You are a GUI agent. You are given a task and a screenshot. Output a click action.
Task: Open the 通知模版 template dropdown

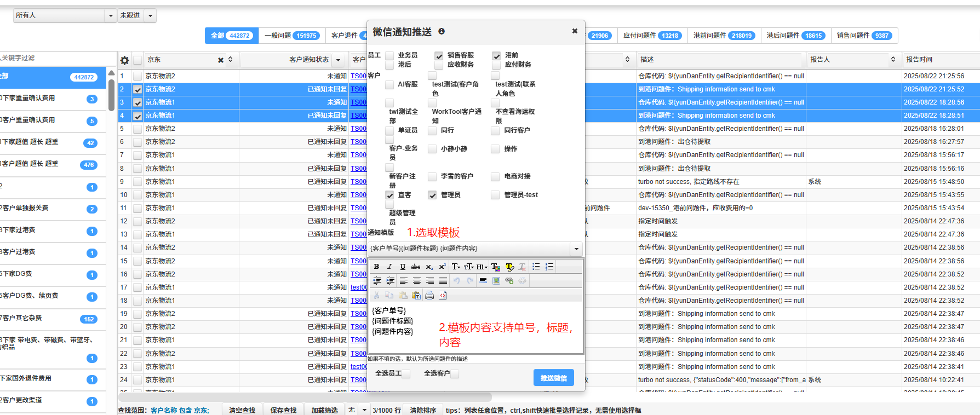[x=576, y=249]
